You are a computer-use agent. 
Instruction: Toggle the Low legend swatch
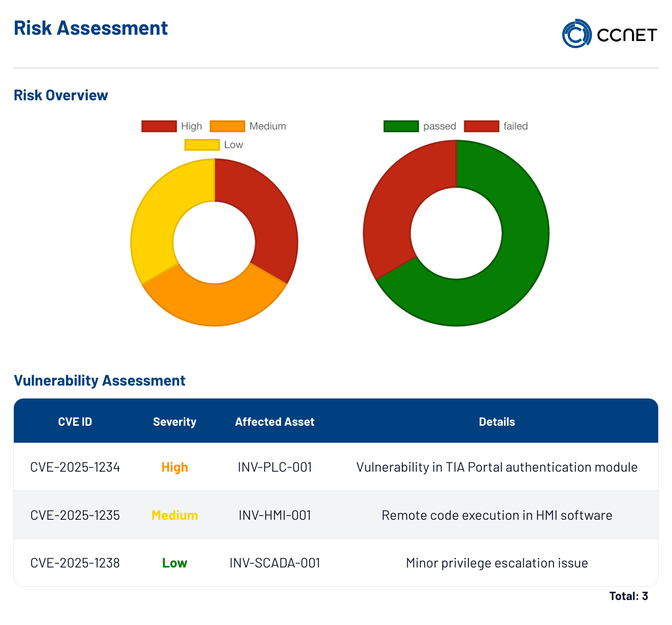202,145
